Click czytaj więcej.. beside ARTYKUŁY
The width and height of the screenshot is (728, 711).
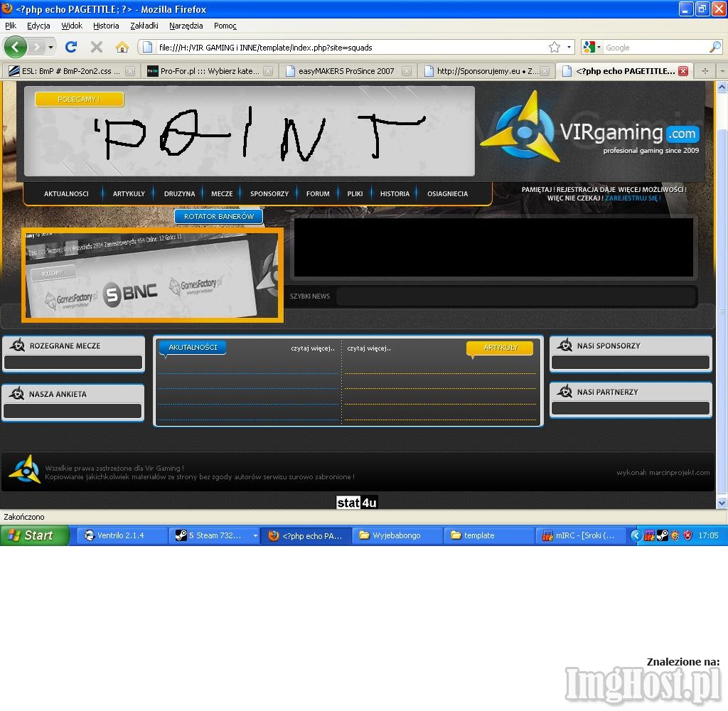pyautogui.click(x=369, y=348)
